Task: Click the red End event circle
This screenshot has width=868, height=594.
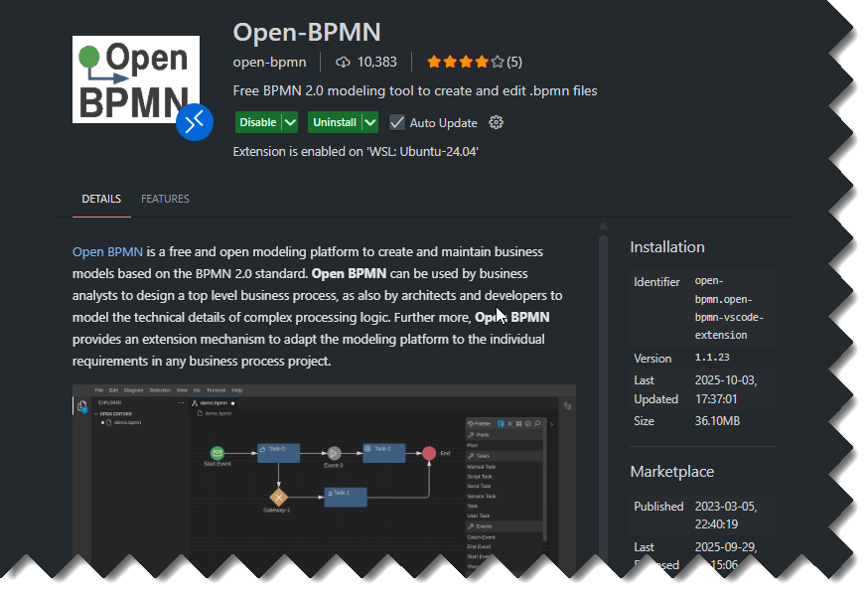Action: tap(428, 453)
